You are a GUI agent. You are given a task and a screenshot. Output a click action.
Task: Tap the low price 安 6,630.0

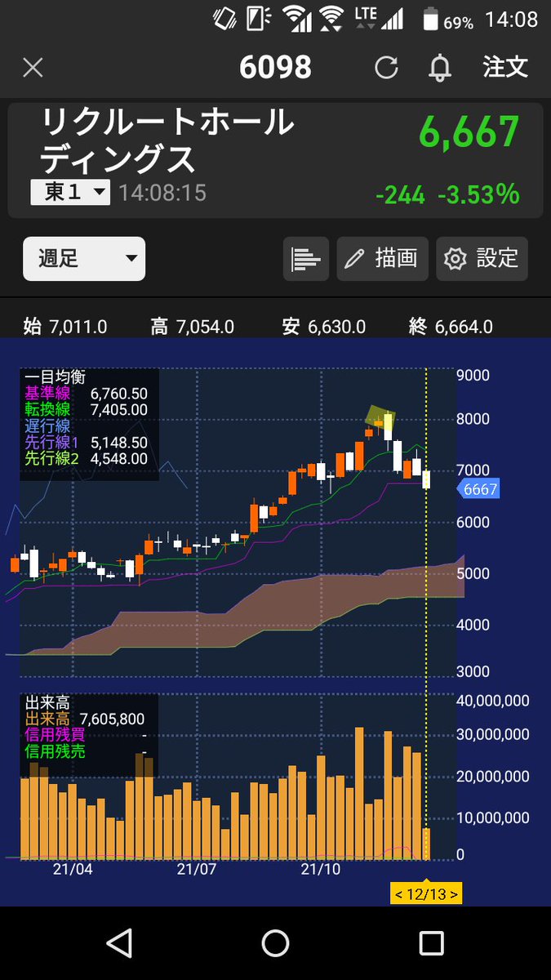click(324, 327)
